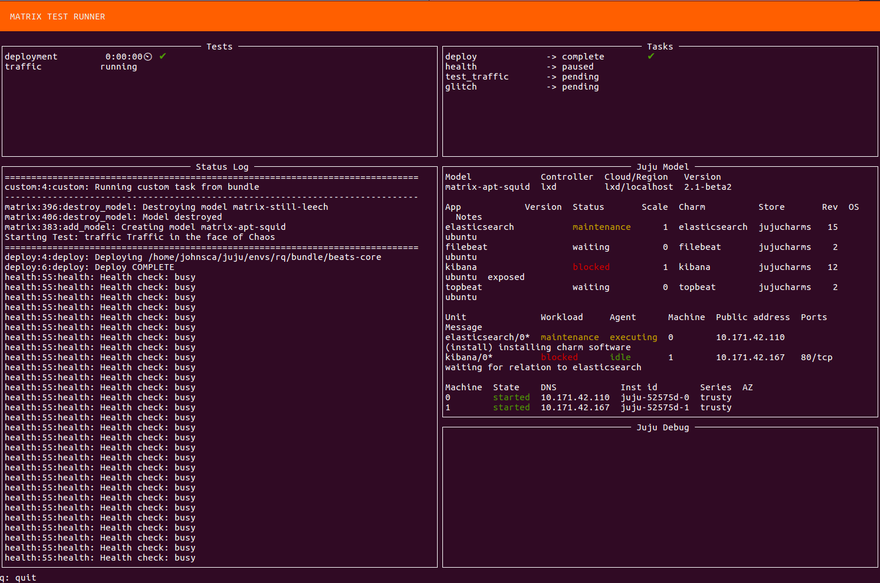Click the yellow maintenance status of elasticsearch app
Screen dimensions: 880x583
pyautogui.click(x=602, y=227)
